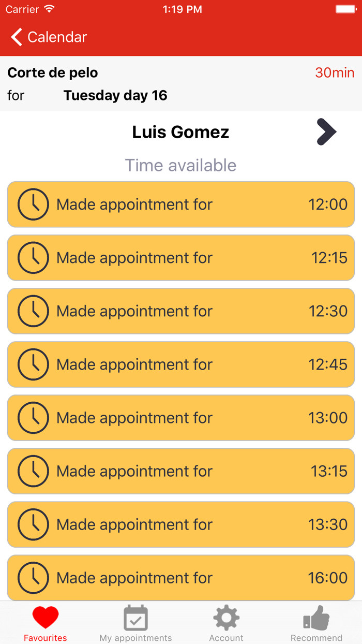Tap the clock icon beside the 12:45 slot
The image size is (362, 644).
pyautogui.click(x=33, y=364)
